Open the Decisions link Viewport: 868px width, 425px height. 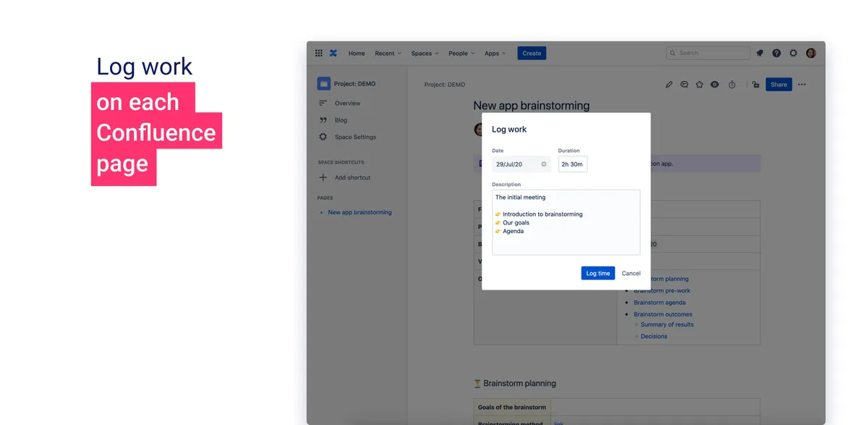pyautogui.click(x=654, y=336)
